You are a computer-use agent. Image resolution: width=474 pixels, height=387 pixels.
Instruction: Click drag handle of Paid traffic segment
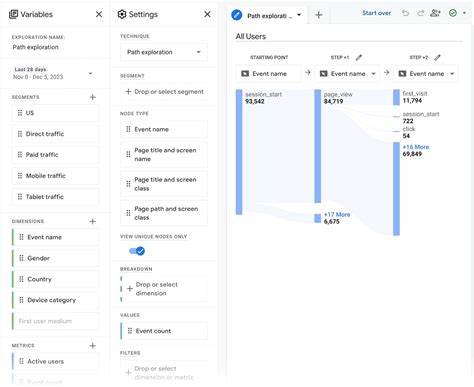[20, 155]
